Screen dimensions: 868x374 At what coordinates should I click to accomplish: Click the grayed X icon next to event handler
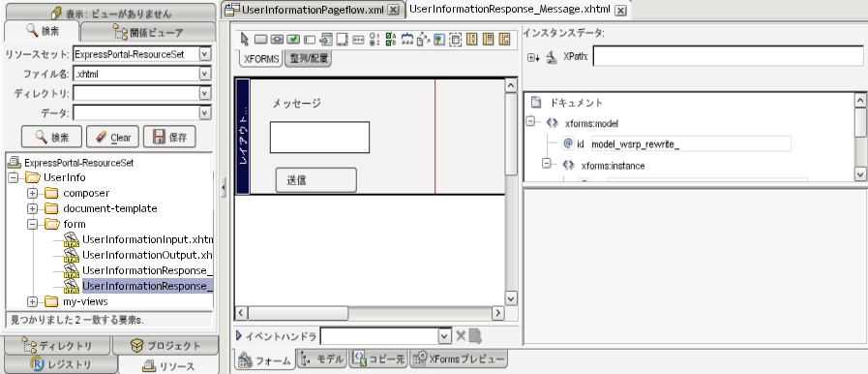coord(461,335)
